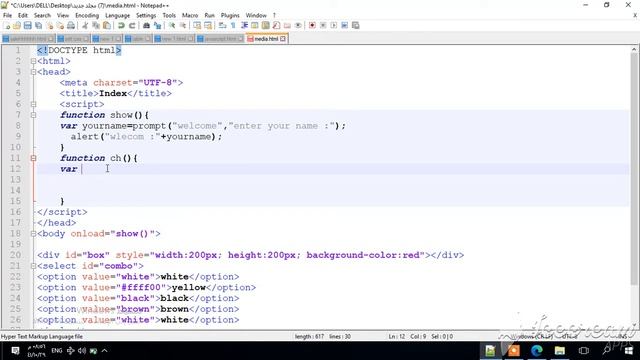Image resolution: width=640 pixels, height=360 pixels.
Task: Open Folder as Workspace toolbar icon
Action: tap(287, 25)
